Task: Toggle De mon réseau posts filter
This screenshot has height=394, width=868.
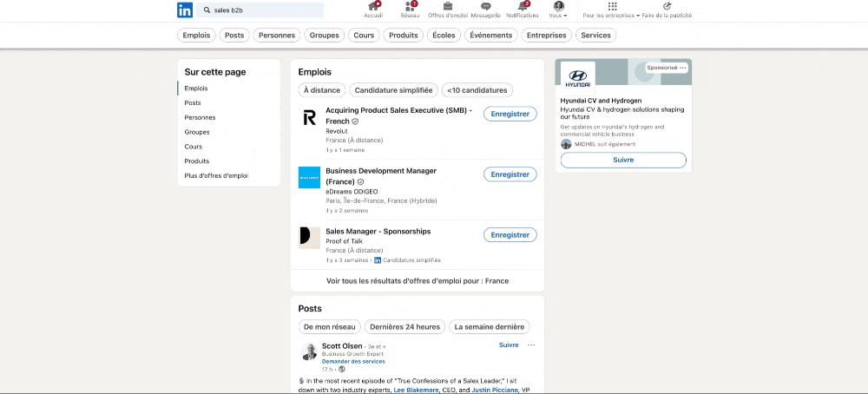Action: tap(329, 327)
